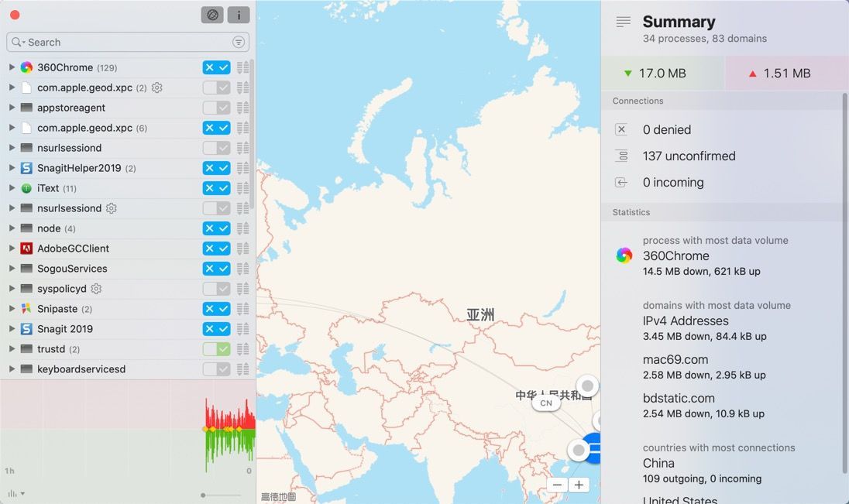
Task: Toggle the rule switch for keyboardservicesd
Action: click(x=217, y=369)
